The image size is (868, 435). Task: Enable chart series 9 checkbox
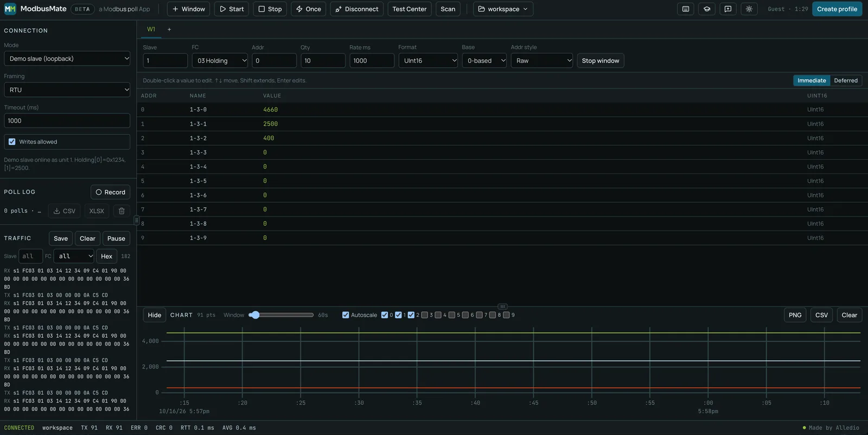[x=506, y=315]
